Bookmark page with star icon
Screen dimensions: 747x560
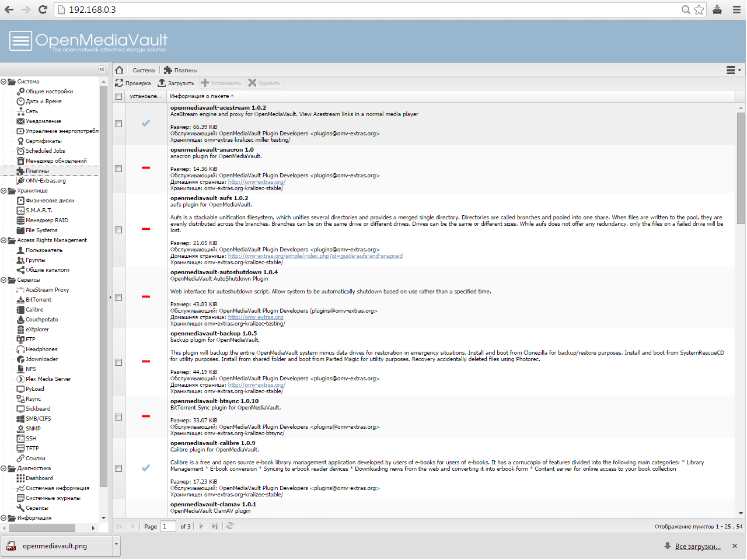point(699,9)
